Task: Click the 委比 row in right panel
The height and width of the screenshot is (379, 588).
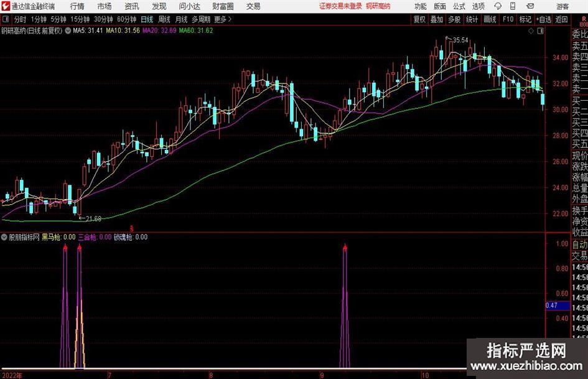Action: coord(579,34)
